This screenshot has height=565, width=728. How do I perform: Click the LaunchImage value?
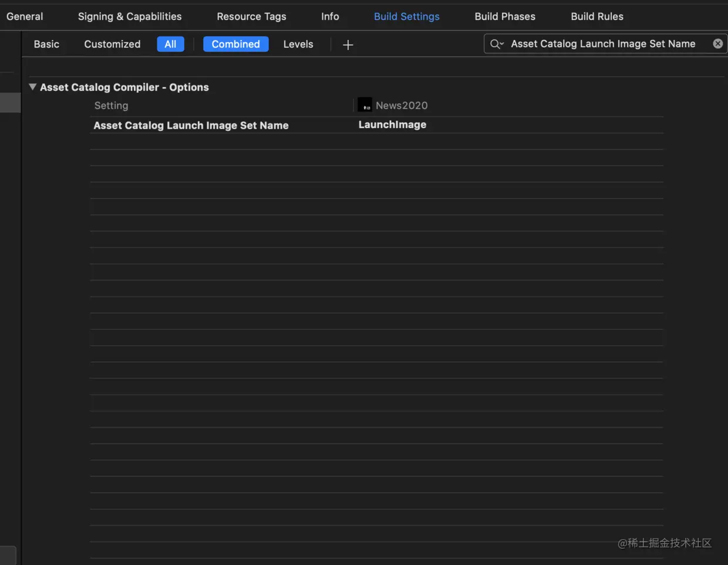(x=392, y=125)
